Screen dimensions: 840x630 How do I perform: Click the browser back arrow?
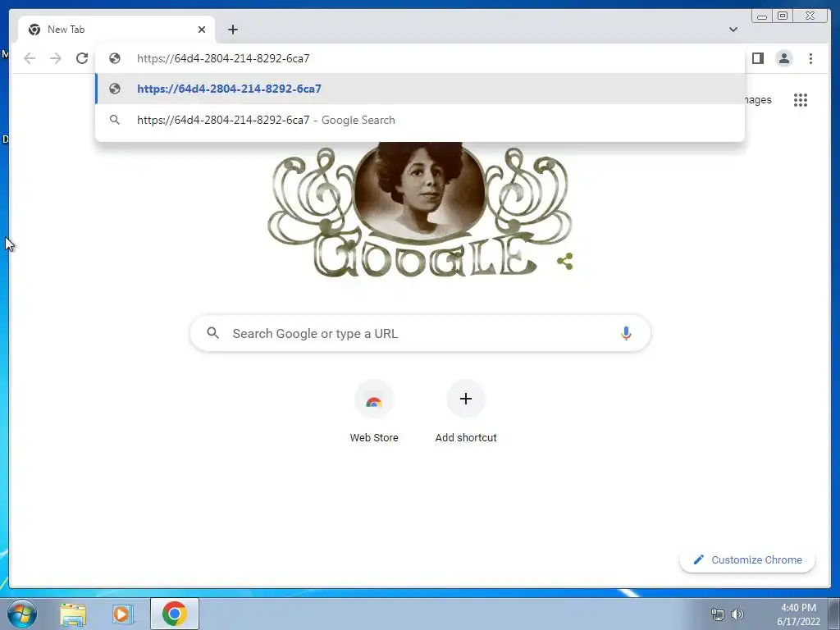(x=30, y=58)
